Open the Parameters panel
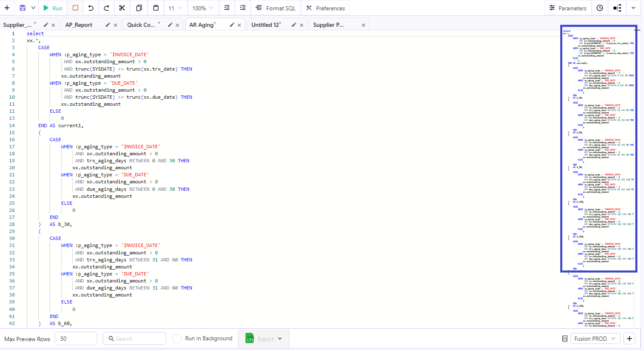Screen dimensions: 644x351 (568, 8)
